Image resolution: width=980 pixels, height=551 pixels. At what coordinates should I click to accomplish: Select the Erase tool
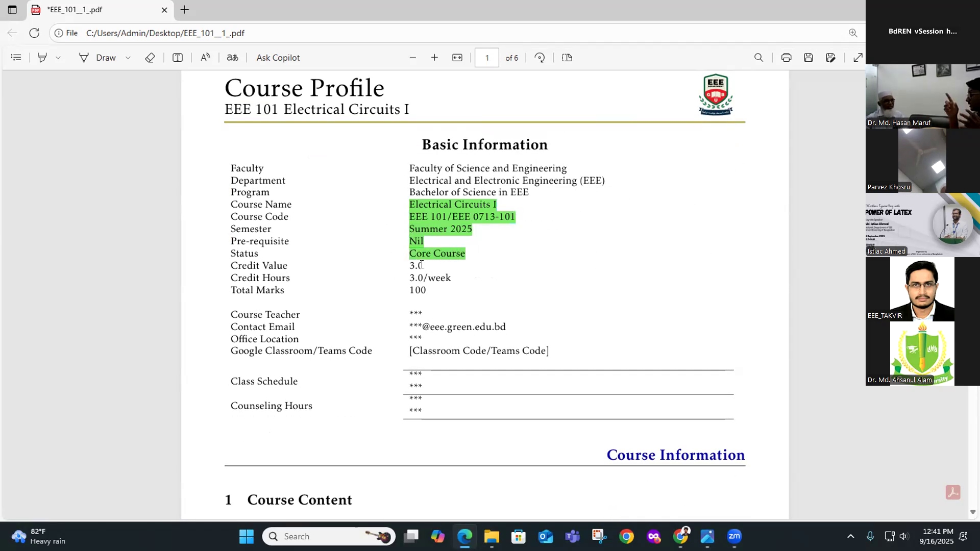150,58
